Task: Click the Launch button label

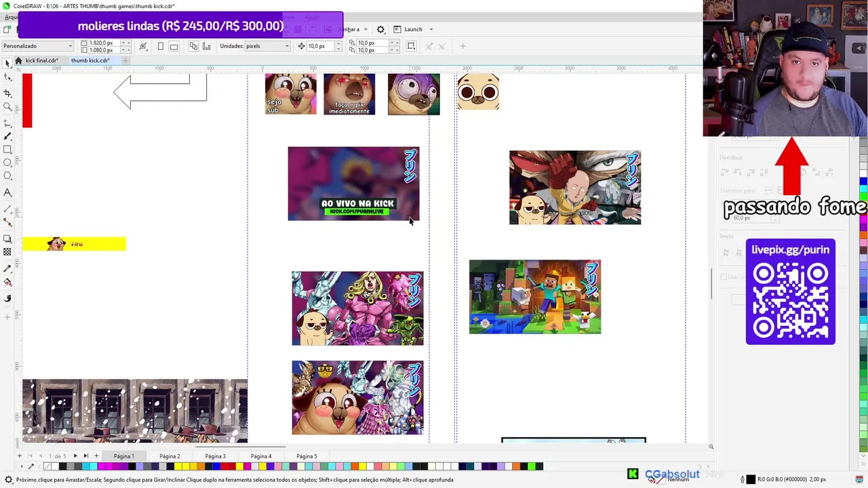Action: (x=413, y=29)
